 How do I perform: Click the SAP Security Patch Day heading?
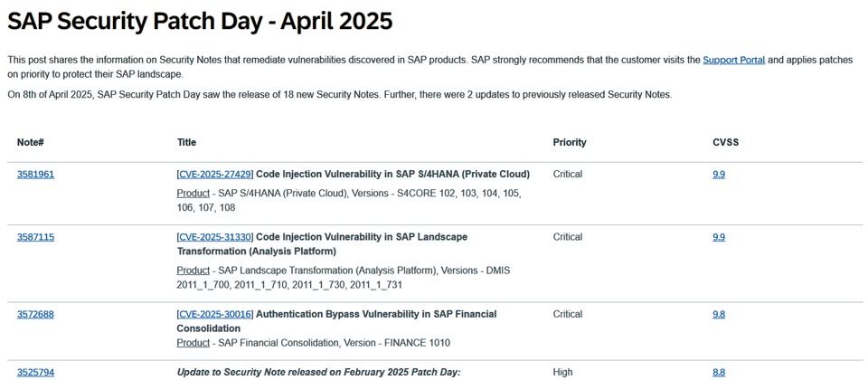200,21
